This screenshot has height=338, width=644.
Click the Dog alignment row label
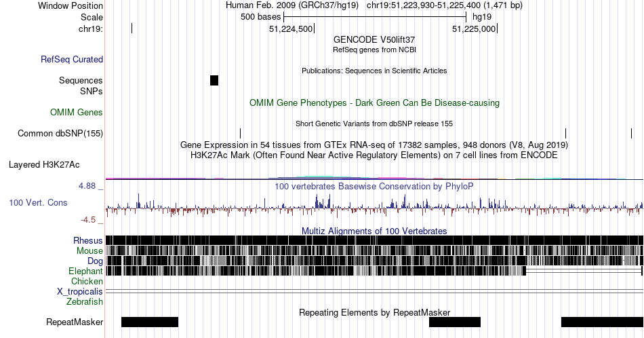95,261
